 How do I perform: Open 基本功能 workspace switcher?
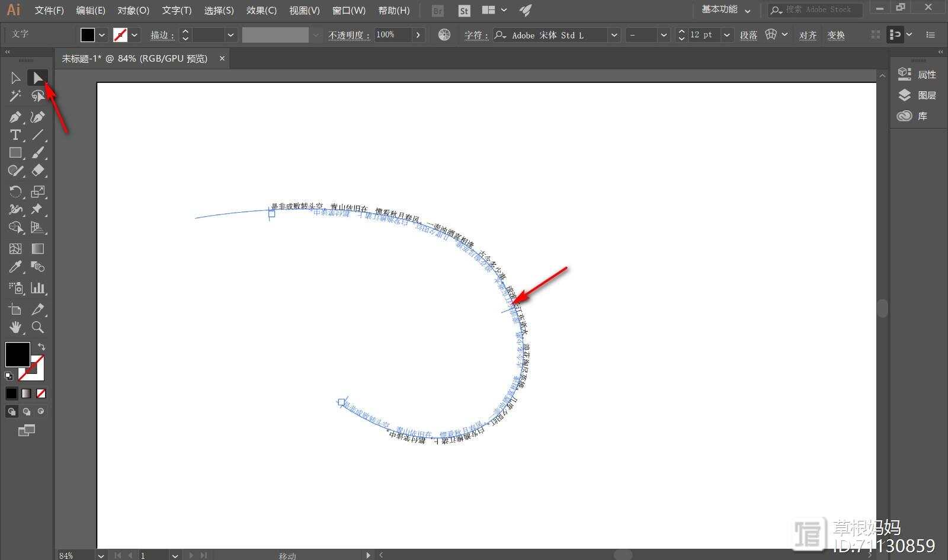tap(726, 9)
